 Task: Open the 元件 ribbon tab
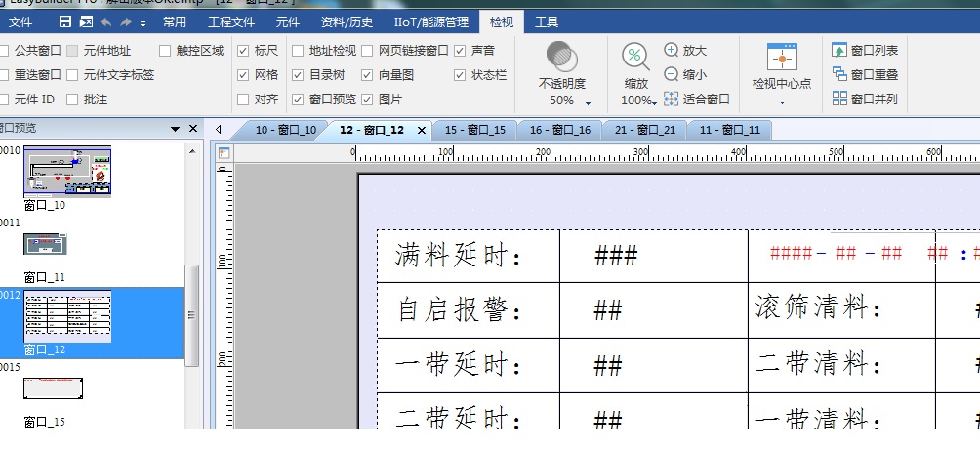288,21
